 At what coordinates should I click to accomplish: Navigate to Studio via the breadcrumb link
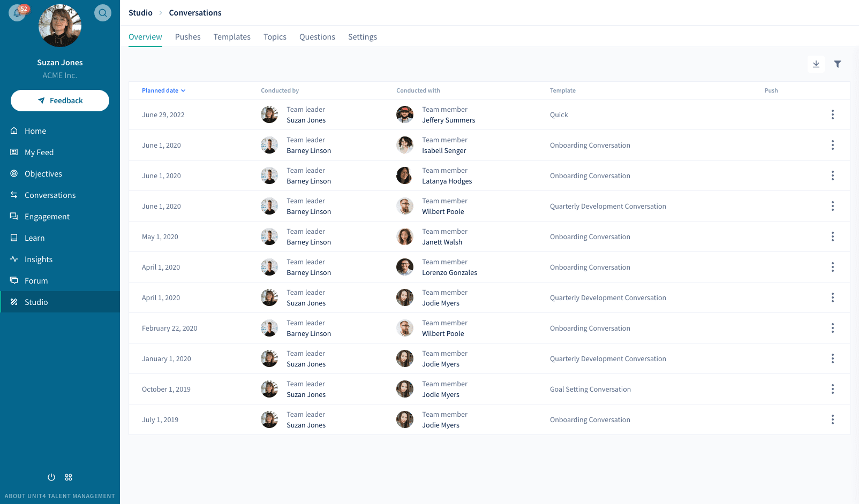pyautogui.click(x=140, y=12)
